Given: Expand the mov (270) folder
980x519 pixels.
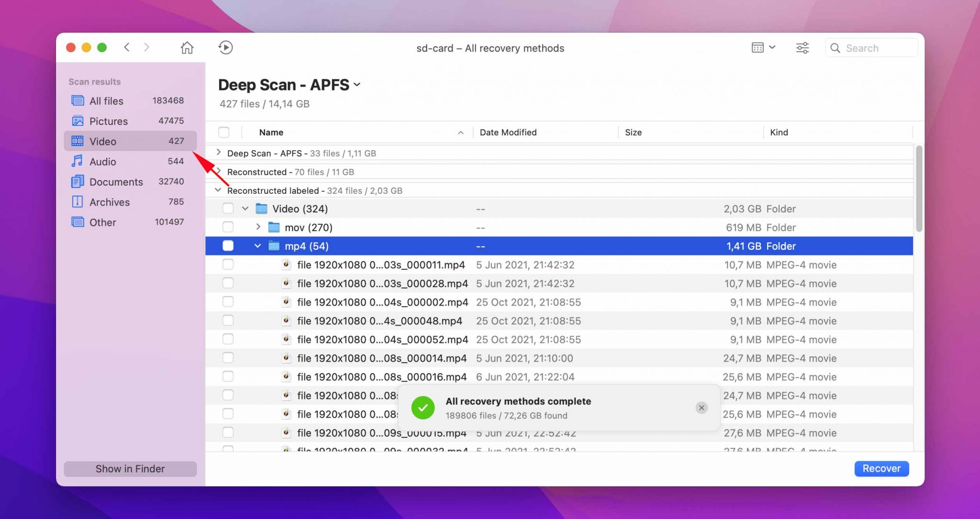Looking at the screenshot, I should point(258,227).
